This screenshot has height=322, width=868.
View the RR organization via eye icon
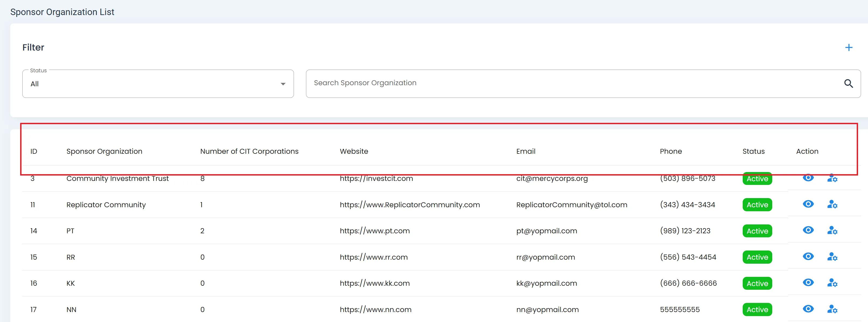(x=808, y=257)
